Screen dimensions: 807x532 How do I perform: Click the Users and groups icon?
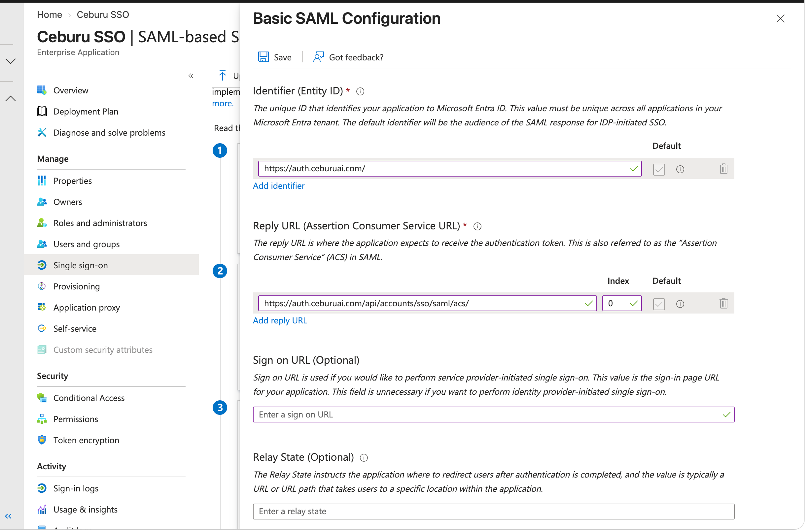[x=42, y=244]
